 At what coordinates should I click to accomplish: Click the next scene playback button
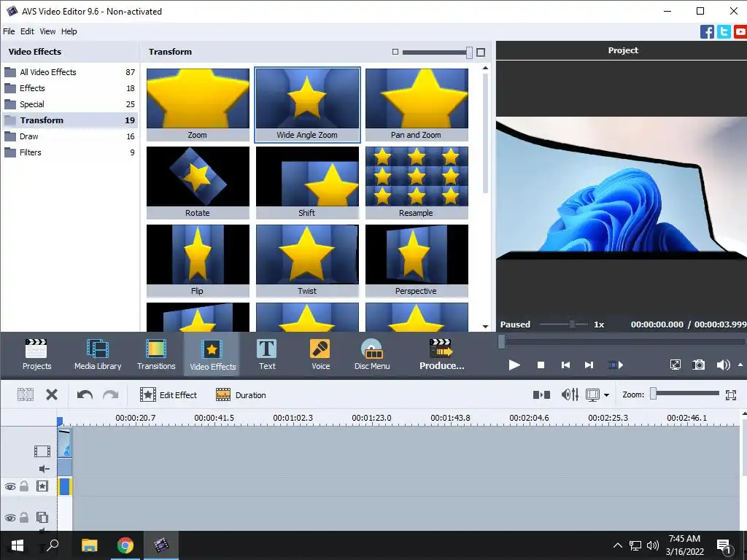(616, 365)
